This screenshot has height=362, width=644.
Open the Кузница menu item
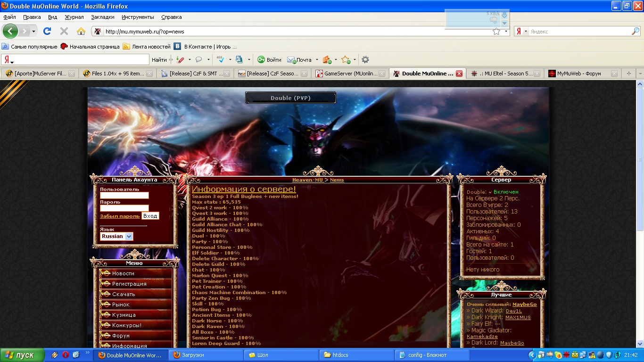click(136, 315)
